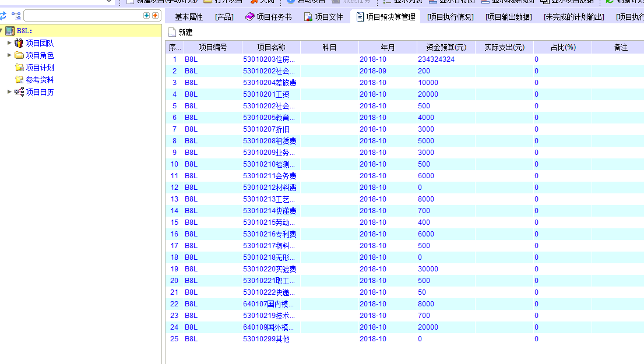Select the B8L project root node
The width and height of the screenshot is (644, 364).
click(24, 31)
